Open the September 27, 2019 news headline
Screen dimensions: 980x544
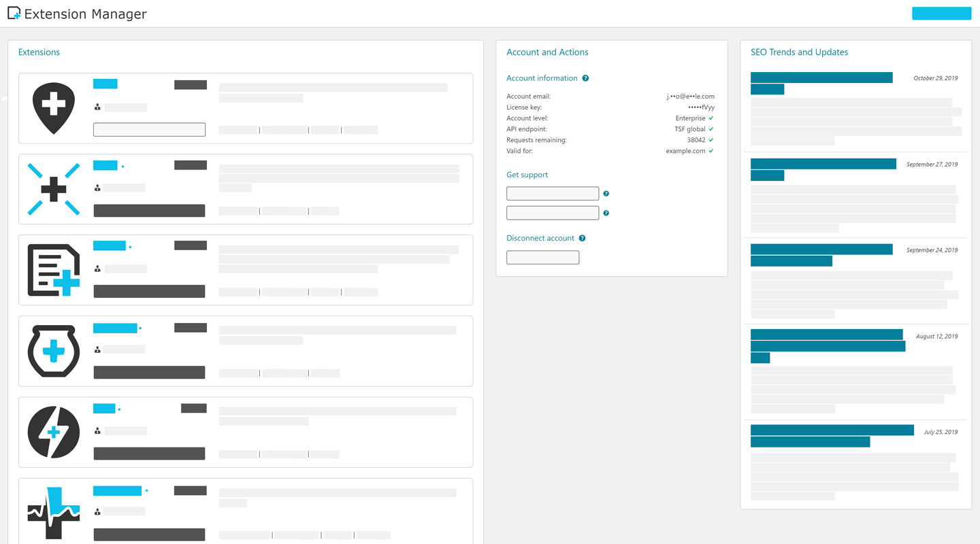click(823, 169)
